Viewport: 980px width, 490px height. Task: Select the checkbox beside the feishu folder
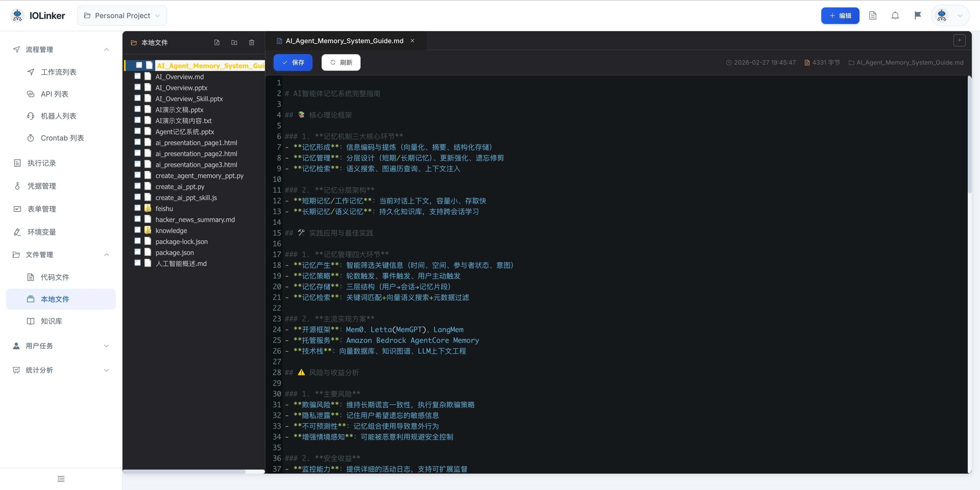tap(137, 207)
